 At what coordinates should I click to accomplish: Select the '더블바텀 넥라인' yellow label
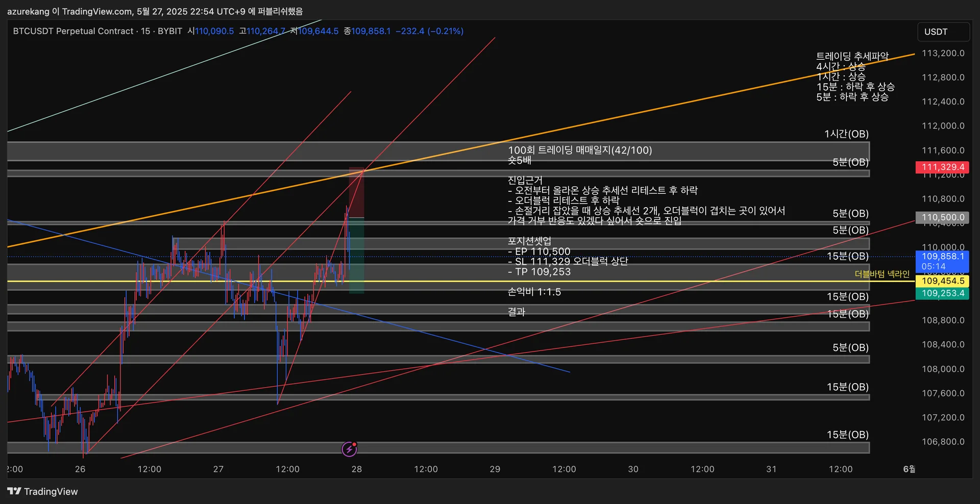(x=882, y=274)
